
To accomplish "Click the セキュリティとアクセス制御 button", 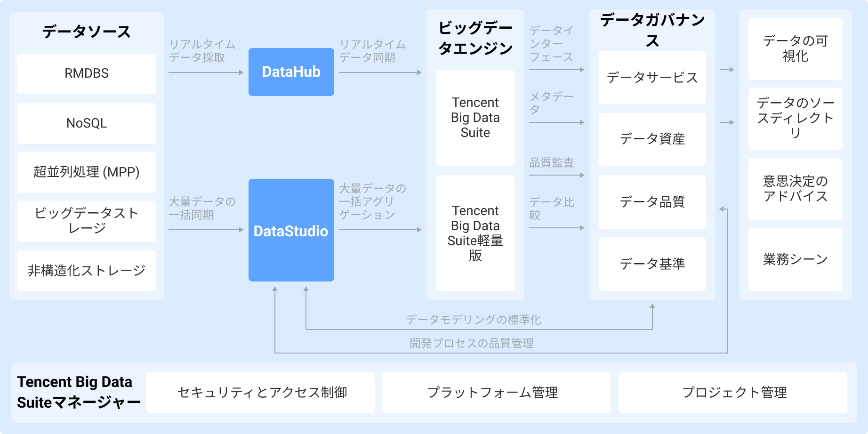I will coord(261,393).
